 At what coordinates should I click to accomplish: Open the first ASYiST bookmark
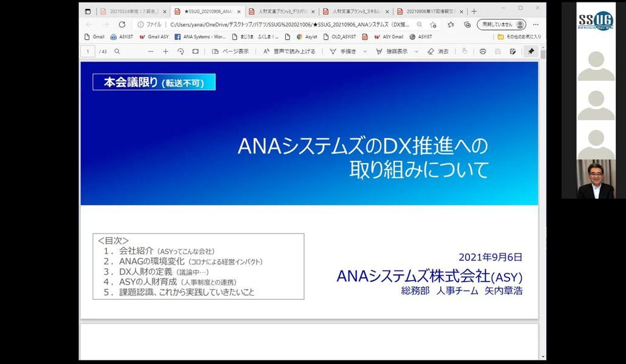(x=122, y=36)
